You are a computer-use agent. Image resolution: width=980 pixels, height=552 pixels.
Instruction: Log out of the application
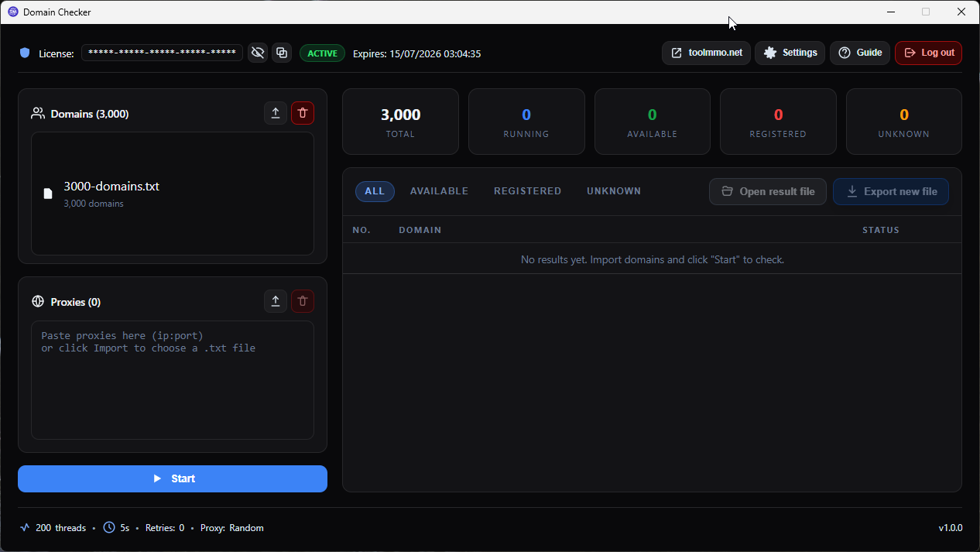coord(928,53)
